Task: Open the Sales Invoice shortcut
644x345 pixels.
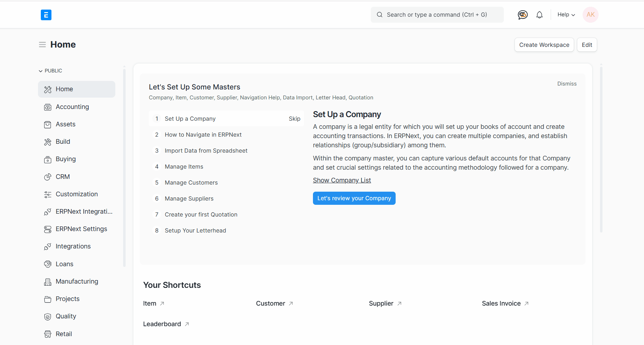Action: click(x=501, y=303)
